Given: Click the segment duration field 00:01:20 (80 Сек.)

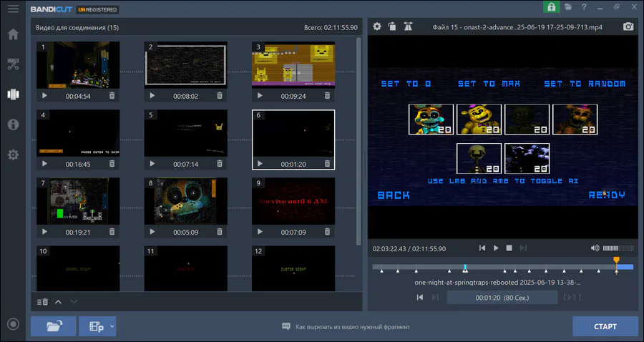Looking at the screenshot, I should coord(502,298).
